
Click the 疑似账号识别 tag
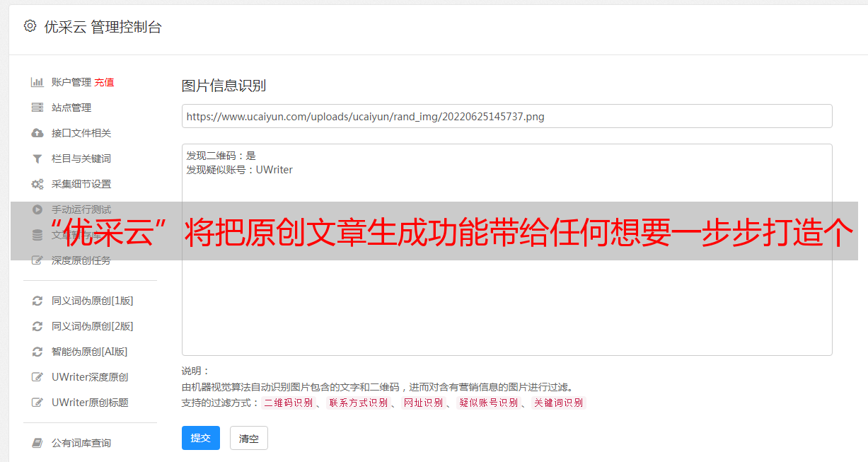(488, 403)
